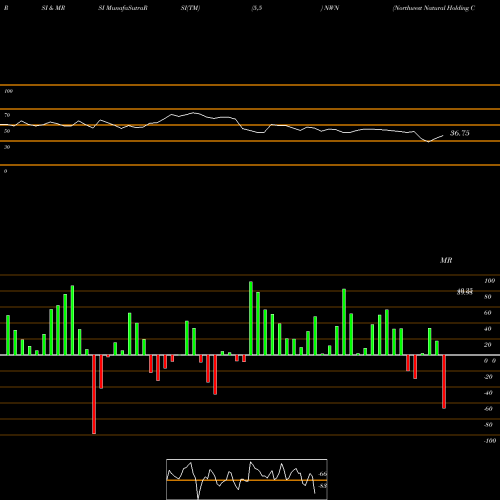Click the last red bar in MR histogram
Viewport: 500px width, 500px height.
(x=444, y=382)
